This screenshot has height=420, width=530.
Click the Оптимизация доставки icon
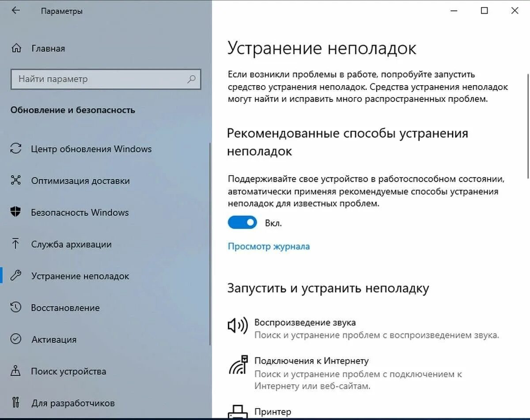[x=16, y=180]
